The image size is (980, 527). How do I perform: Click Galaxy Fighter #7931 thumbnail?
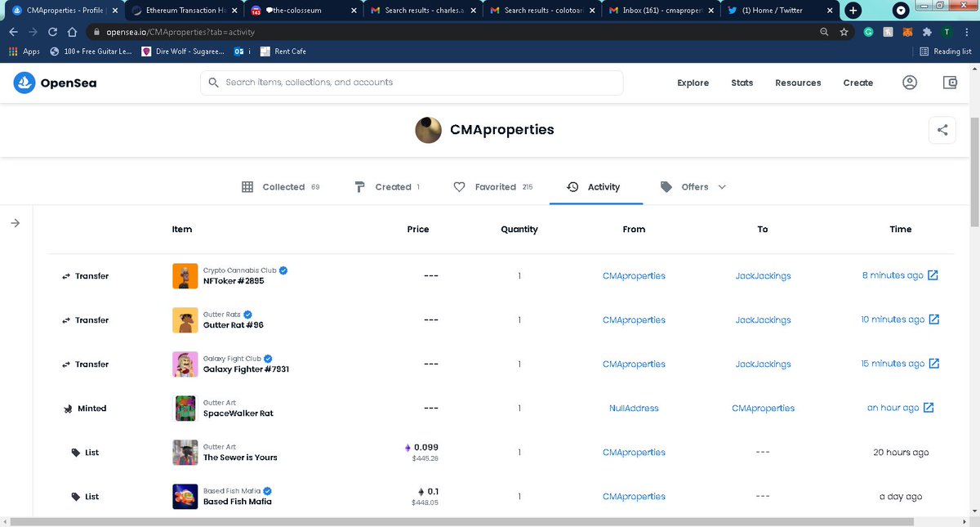click(185, 364)
